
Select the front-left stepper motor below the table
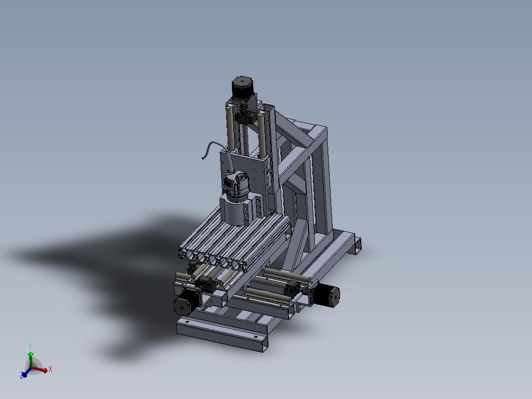(186, 303)
